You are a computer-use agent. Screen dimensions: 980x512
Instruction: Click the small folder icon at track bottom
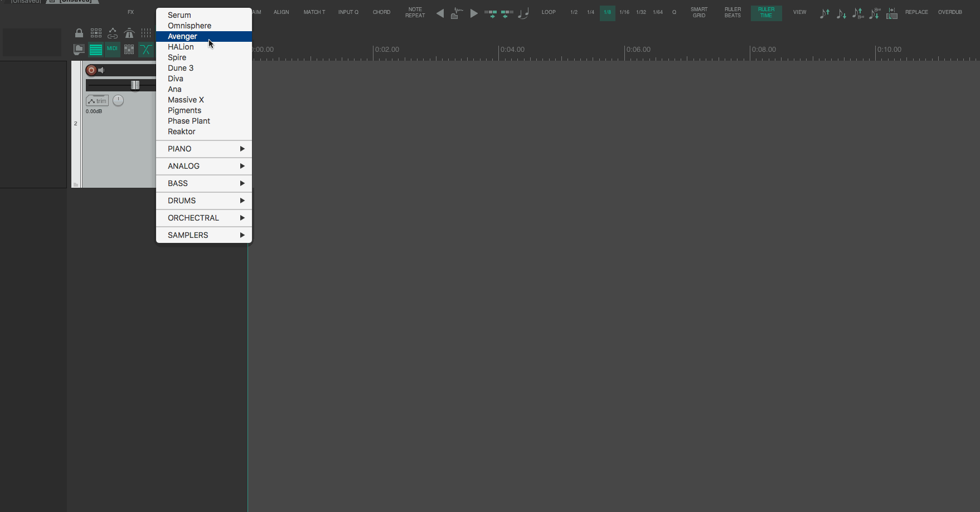(76, 184)
